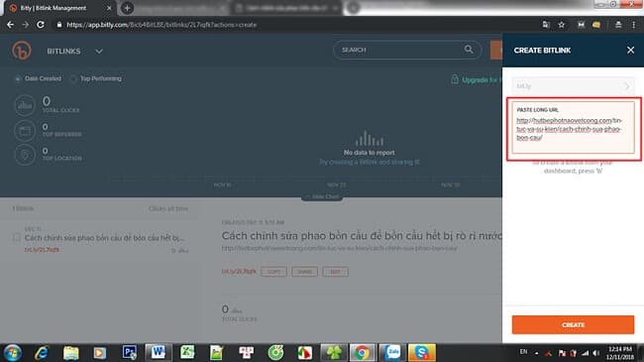
Task: Click the EDIT button
Action: pyautogui.click(x=335, y=272)
